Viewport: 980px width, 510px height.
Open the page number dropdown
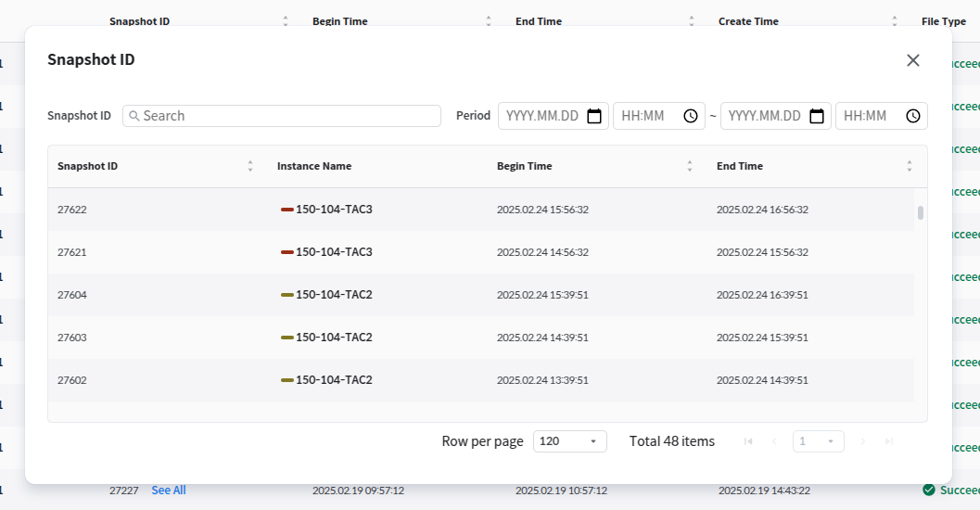818,441
